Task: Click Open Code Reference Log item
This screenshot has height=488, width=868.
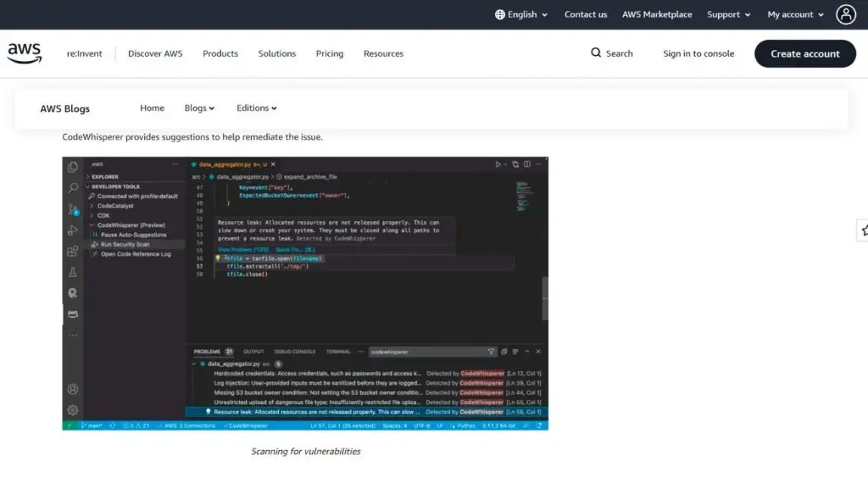Action: [x=136, y=254]
